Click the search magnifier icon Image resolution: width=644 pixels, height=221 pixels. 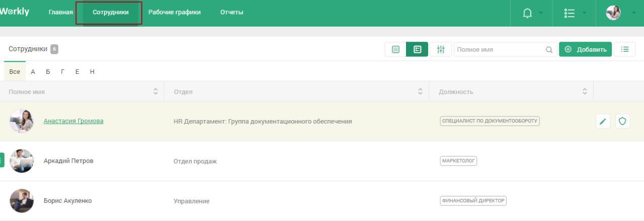(549, 50)
